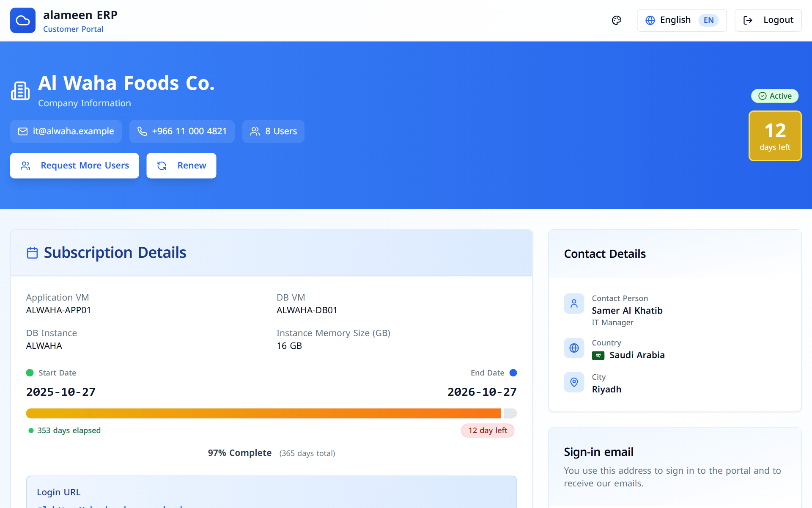
Task: Click the refresh icon on Renew
Action: click(162, 166)
